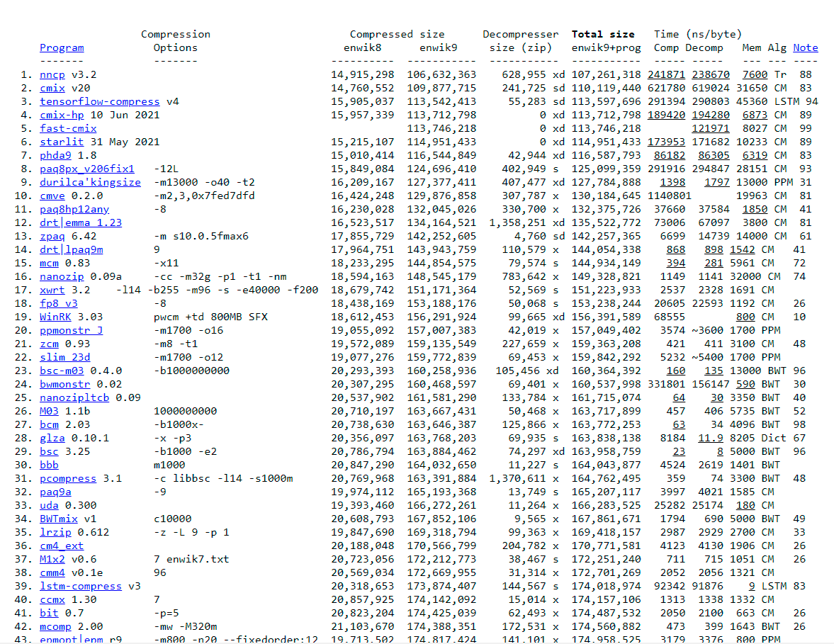Open the drt|emma 1.23 link

click(x=81, y=222)
